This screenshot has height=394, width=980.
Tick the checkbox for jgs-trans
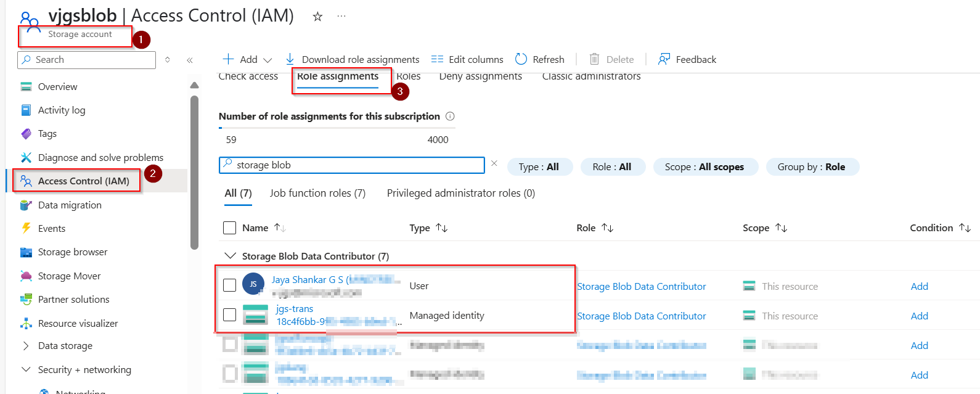point(229,314)
